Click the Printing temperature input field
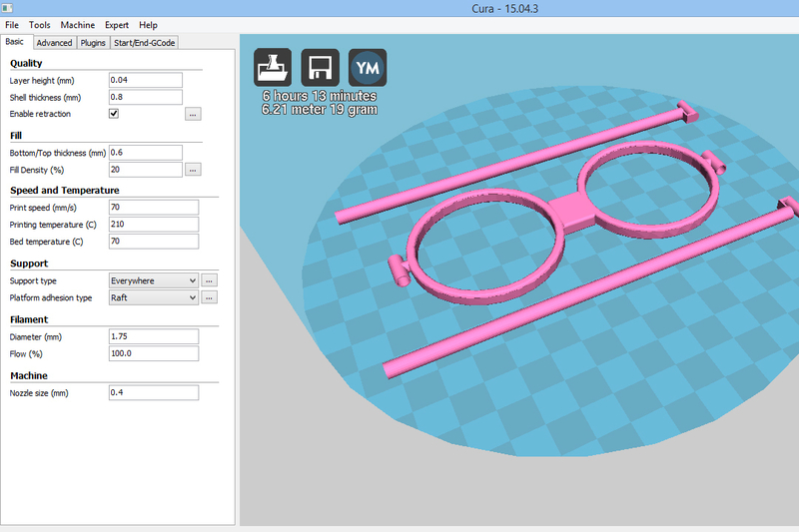Image resolution: width=799 pixels, height=532 pixels. pos(154,224)
